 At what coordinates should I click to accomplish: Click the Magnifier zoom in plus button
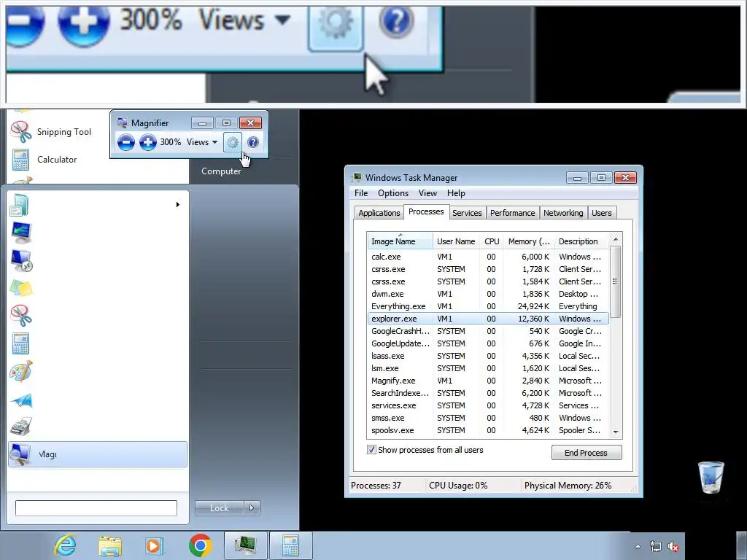[x=147, y=142]
